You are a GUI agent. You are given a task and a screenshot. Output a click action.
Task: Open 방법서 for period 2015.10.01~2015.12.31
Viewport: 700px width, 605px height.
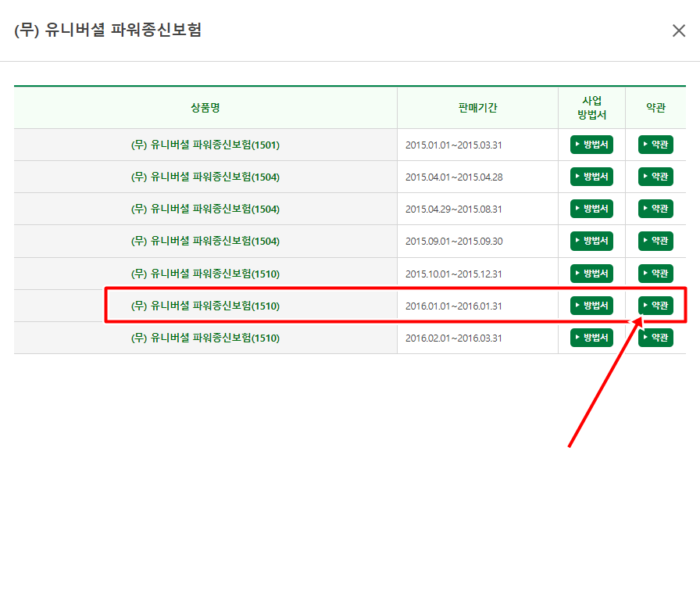pos(591,274)
